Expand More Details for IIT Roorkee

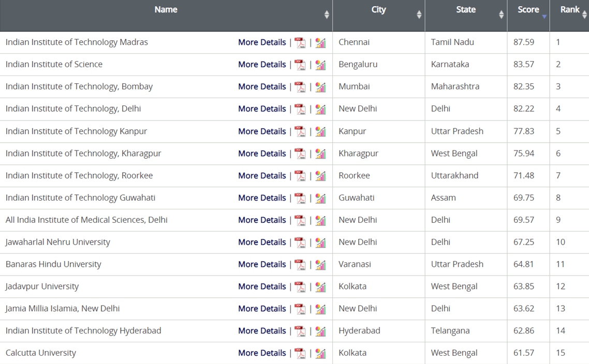pyautogui.click(x=262, y=176)
